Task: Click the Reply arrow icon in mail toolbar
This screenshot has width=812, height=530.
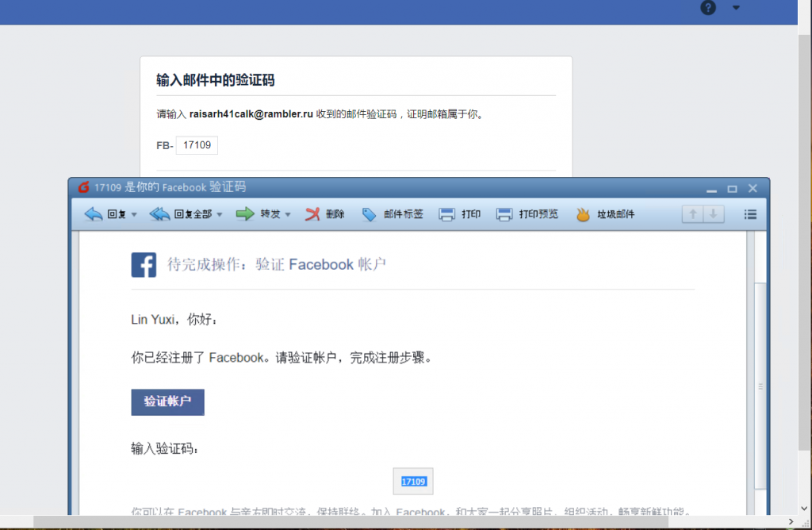Action: [x=94, y=214]
